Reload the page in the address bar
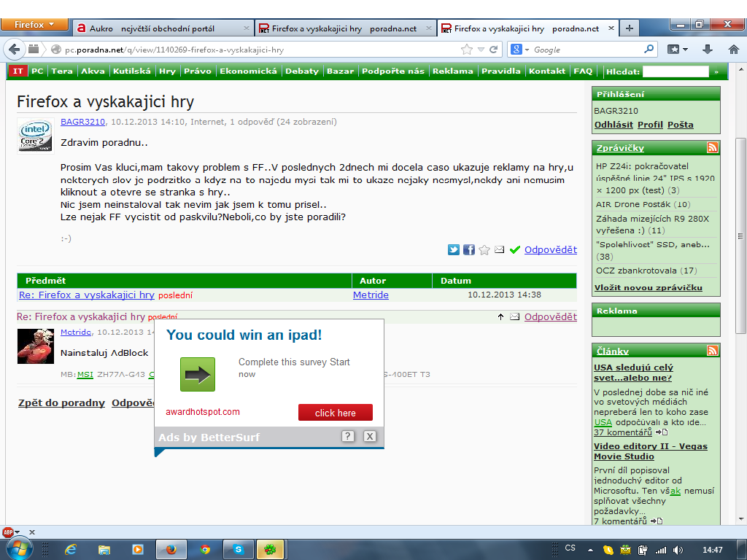Screen dimensions: 747x560 tap(494, 50)
